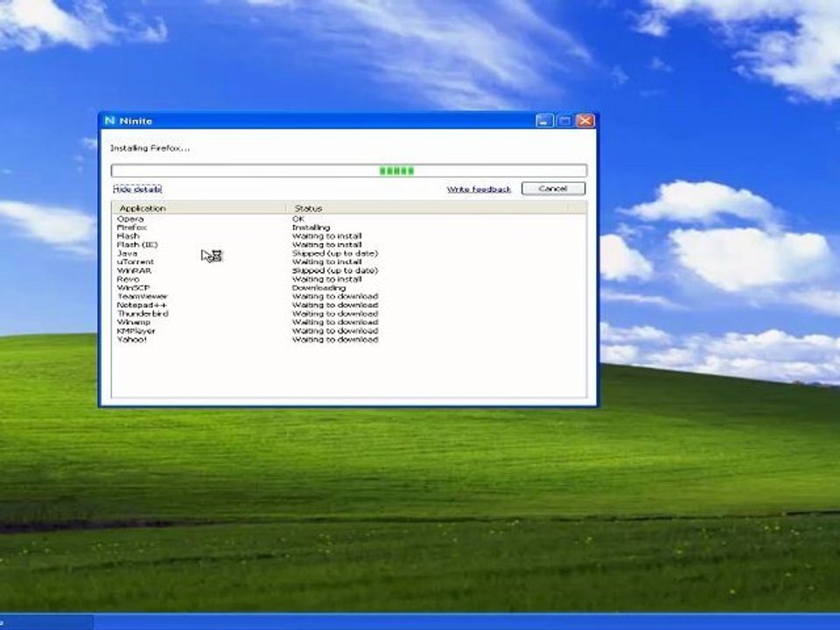Click the Status column header
The height and width of the screenshot is (630, 840).
click(x=427, y=208)
